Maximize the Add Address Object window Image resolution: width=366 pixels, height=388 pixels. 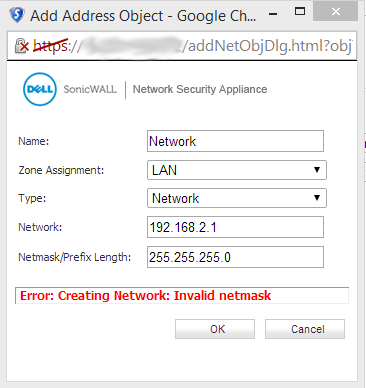pyautogui.click(x=300, y=11)
